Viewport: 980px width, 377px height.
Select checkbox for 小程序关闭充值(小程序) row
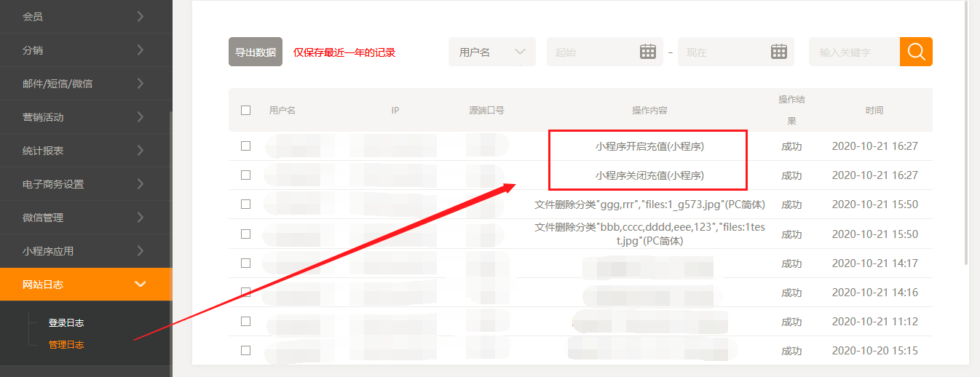245,175
